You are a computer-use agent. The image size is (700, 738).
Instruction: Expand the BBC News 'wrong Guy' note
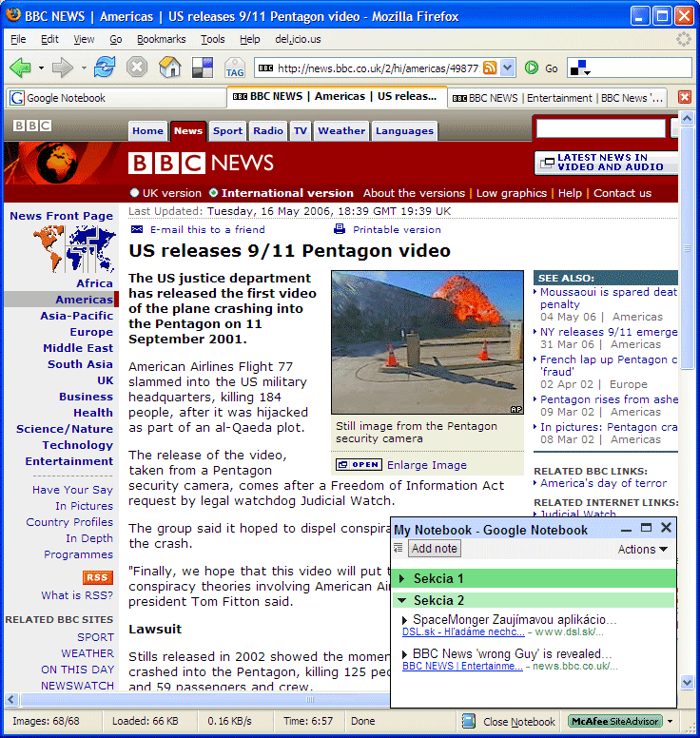405,654
